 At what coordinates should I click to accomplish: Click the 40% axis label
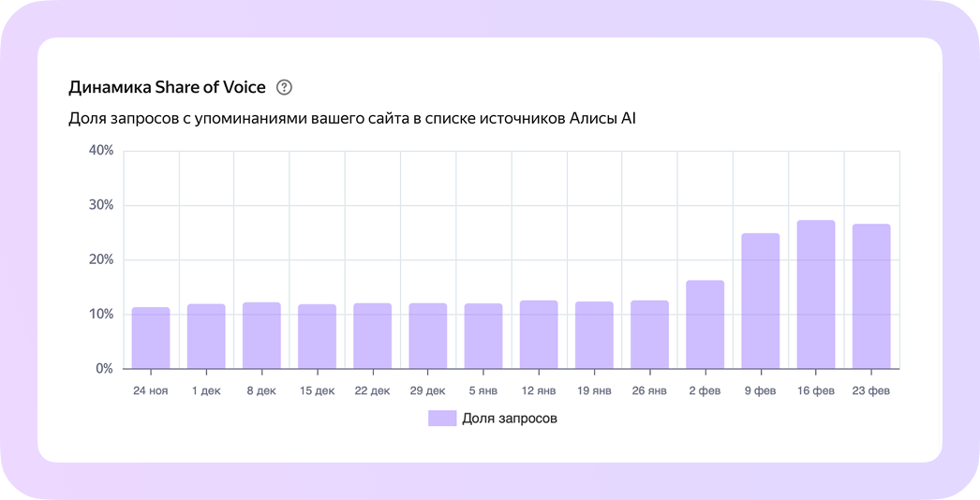pyautogui.click(x=100, y=151)
